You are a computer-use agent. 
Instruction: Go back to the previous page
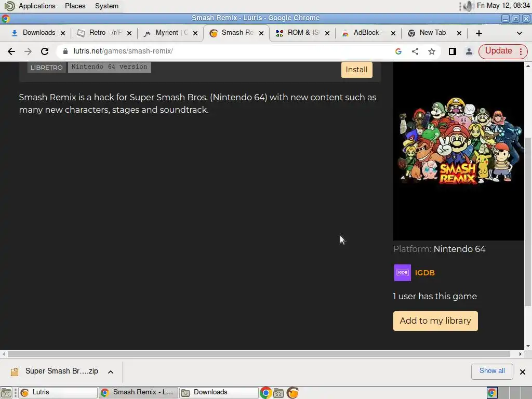point(11,51)
